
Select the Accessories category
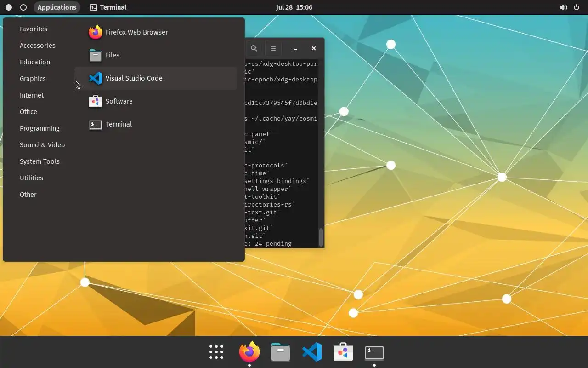tap(38, 46)
